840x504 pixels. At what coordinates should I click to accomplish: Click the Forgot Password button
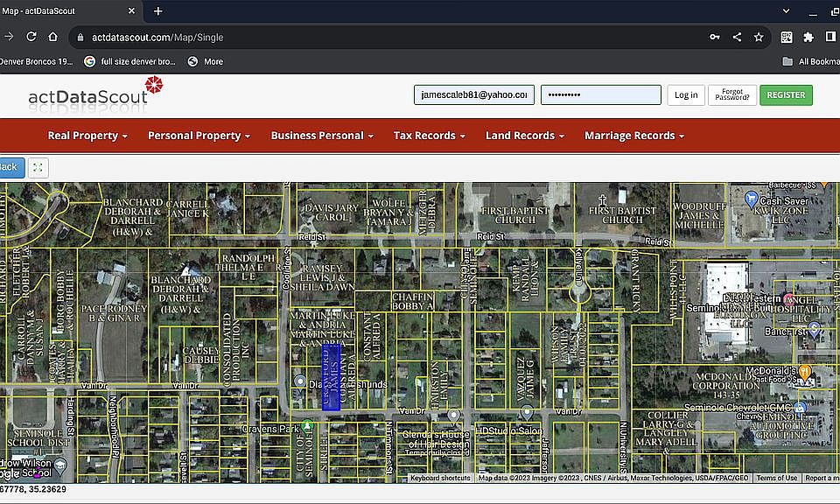[x=732, y=94]
